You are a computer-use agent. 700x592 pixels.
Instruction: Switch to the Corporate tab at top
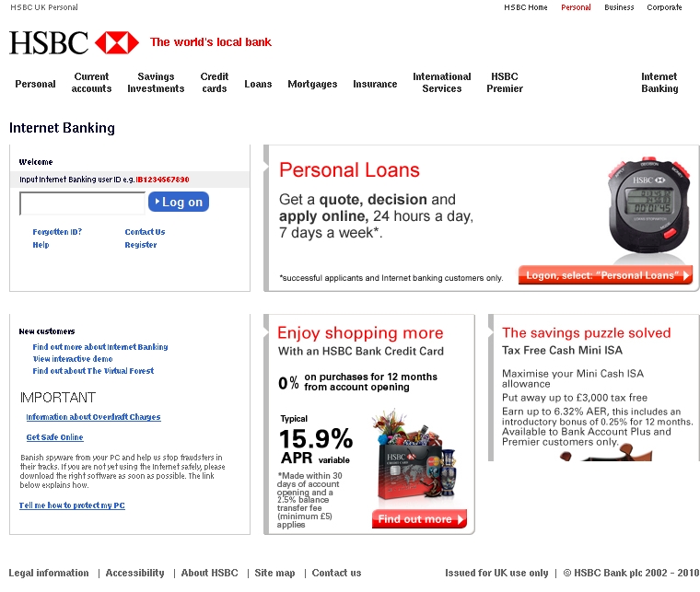(664, 7)
